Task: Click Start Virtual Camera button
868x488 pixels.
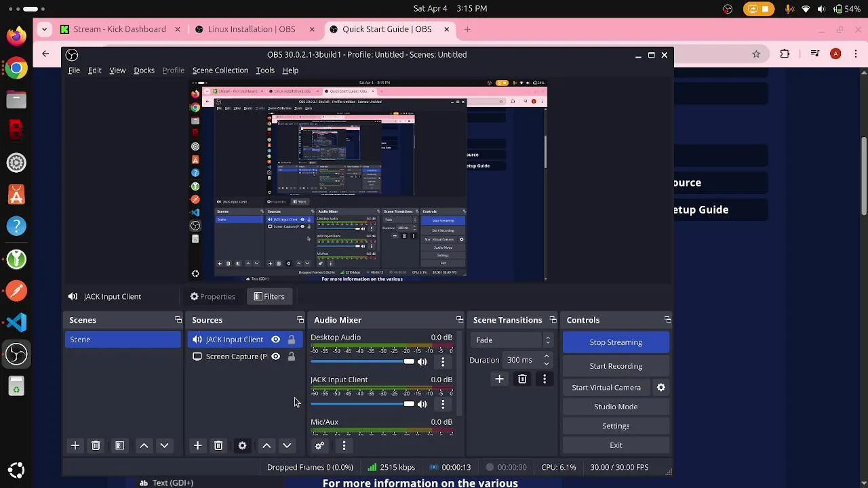Action: (606, 388)
